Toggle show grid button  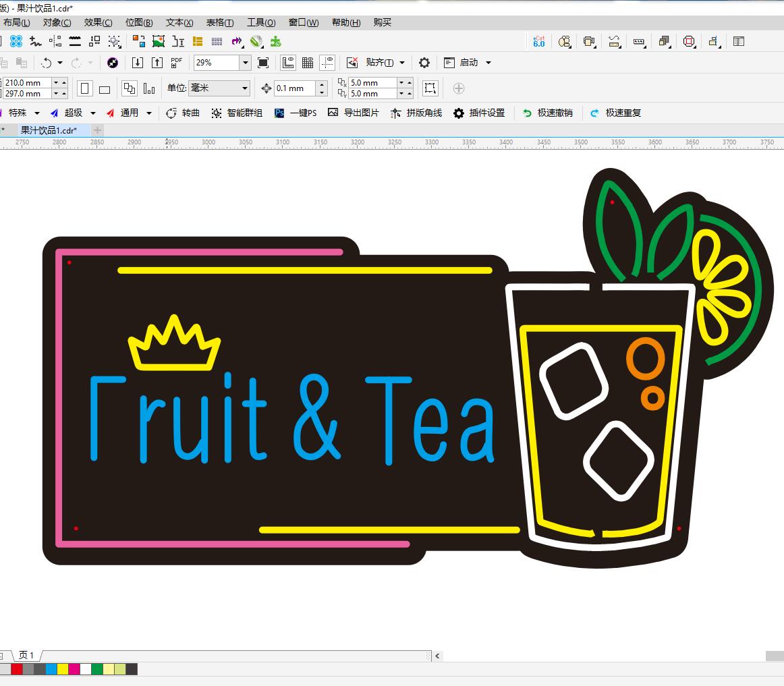pyautogui.click(x=308, y=63)
